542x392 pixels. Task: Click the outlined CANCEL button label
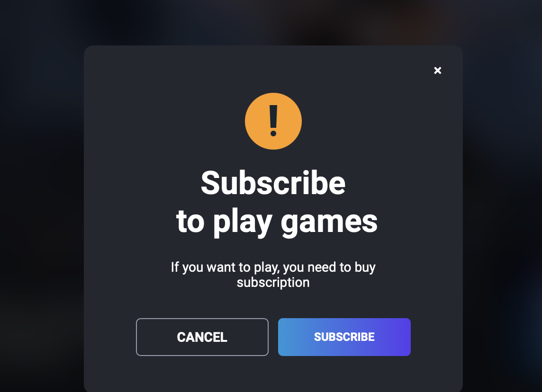click(202, 337)
